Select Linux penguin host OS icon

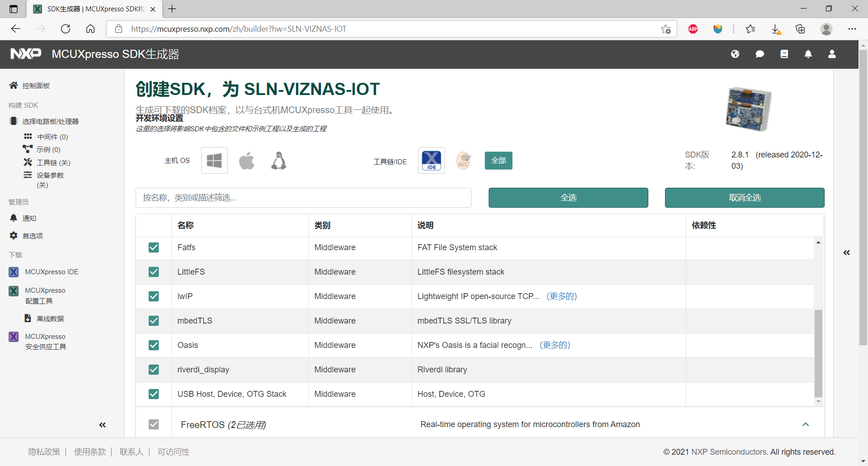tap(279, 161)
